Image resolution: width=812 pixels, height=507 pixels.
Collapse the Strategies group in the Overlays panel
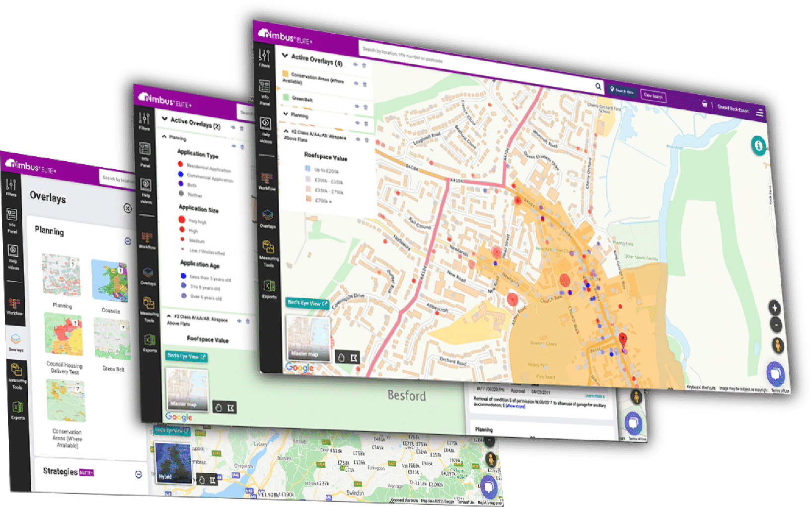pos(139,475)
